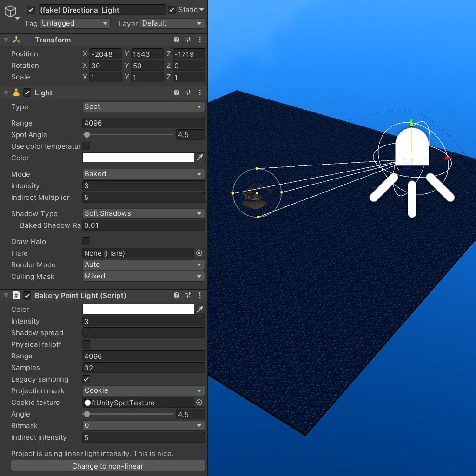Collapse the Light component foldout arrow
This screenshot has height=476, width=476.
click(6, 93)
